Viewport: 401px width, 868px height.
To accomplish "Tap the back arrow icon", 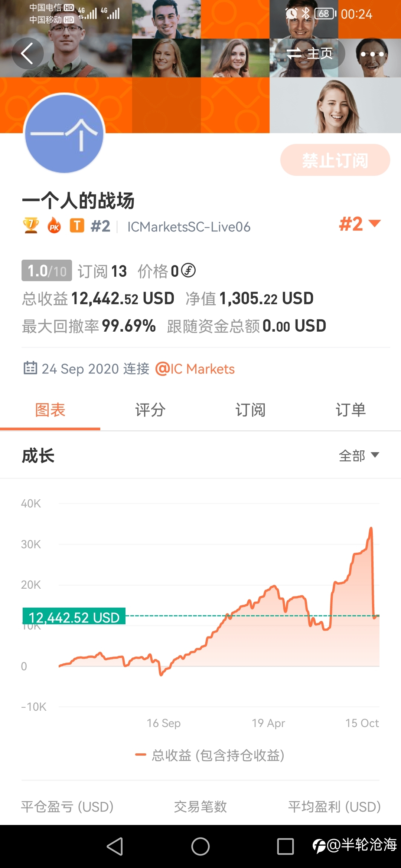I will [x=27, y=53].
